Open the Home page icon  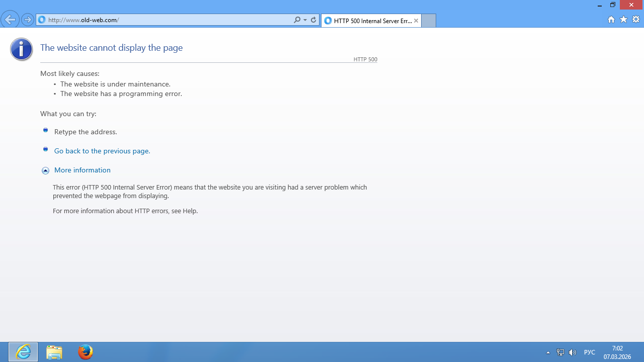coord(611,20)
